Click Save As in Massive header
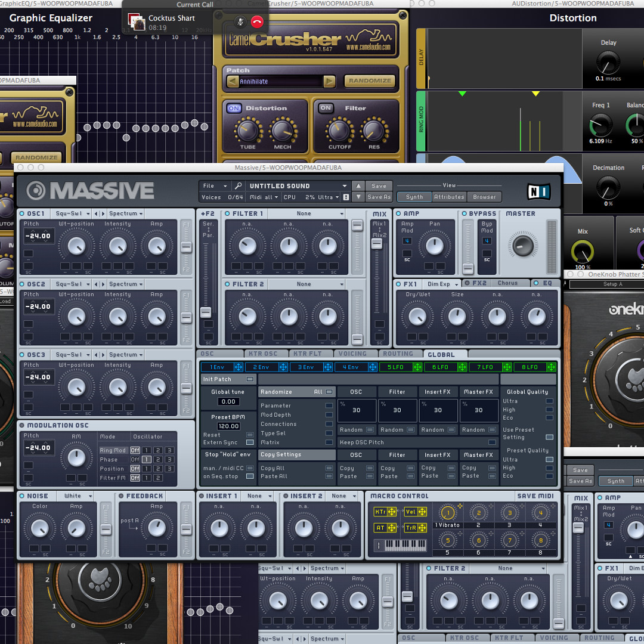644x644 pixels. click(379, 197)
